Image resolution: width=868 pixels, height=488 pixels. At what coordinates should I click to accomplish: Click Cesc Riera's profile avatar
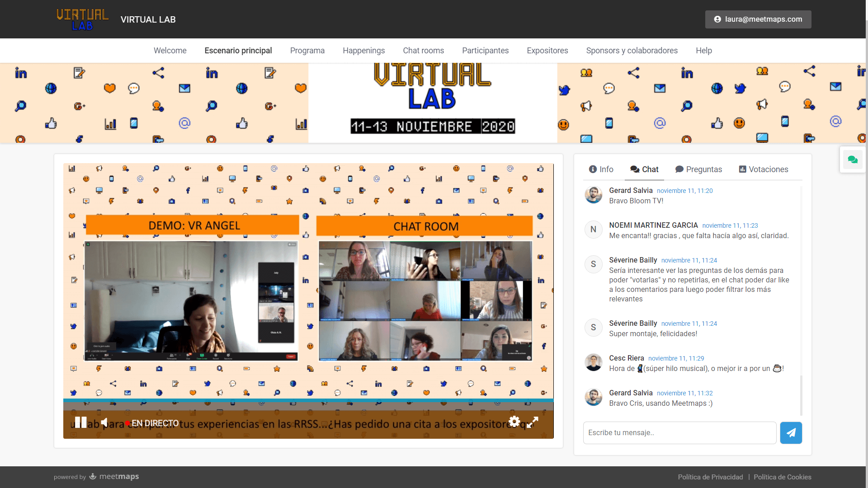click(x=594, y=362)
